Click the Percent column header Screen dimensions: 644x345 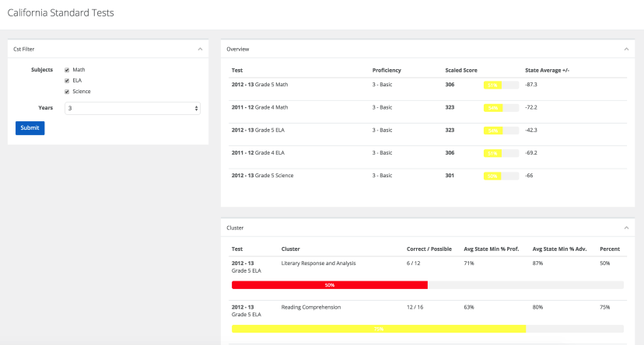(610, 249)
